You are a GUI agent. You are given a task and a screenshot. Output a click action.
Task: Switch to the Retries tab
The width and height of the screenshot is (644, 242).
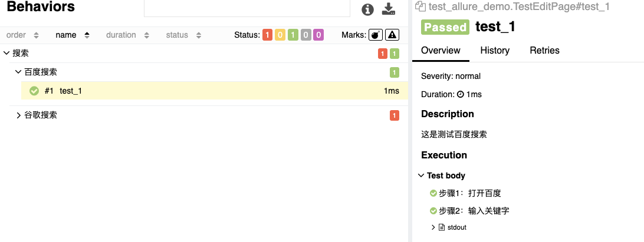point(544,51)
